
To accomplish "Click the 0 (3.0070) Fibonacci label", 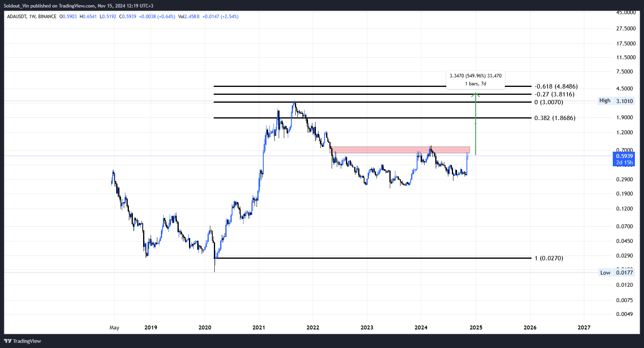I will click(x=549, y=102).
